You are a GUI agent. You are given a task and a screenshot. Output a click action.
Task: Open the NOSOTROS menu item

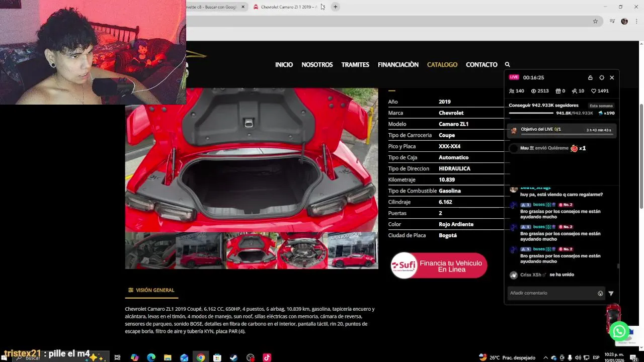click(317, 64)
